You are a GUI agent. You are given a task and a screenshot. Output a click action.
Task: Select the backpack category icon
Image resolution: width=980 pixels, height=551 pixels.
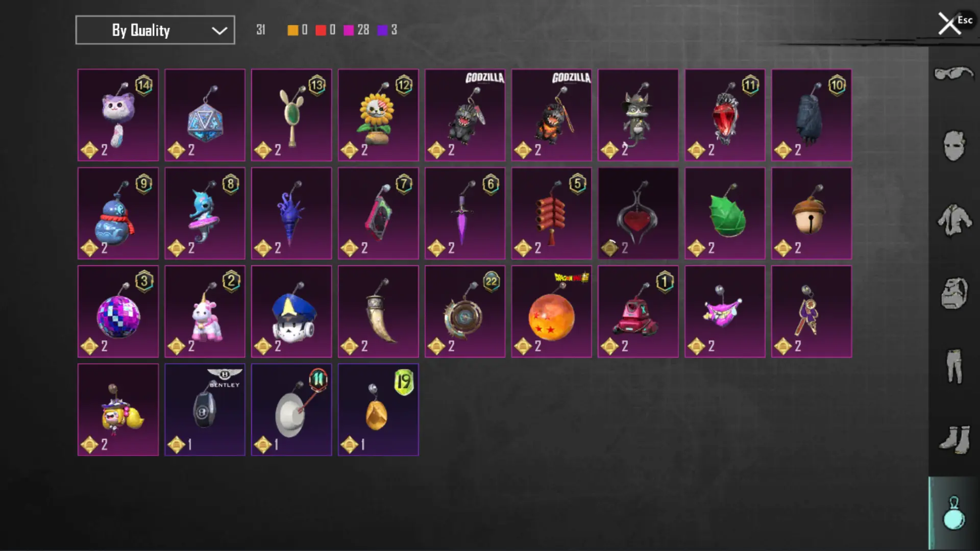click(953, 293)
